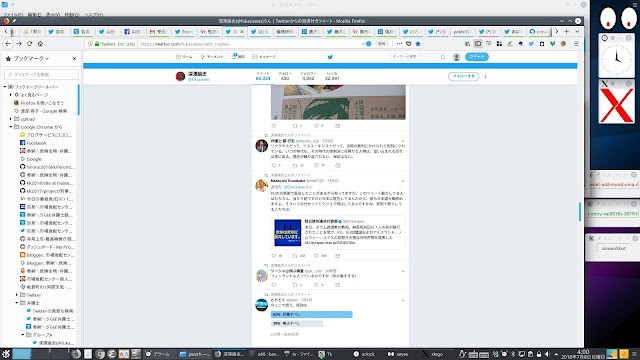Switch to the Facebook tab in tab strip
Screen dimensions: 640x360
(133, 31)
